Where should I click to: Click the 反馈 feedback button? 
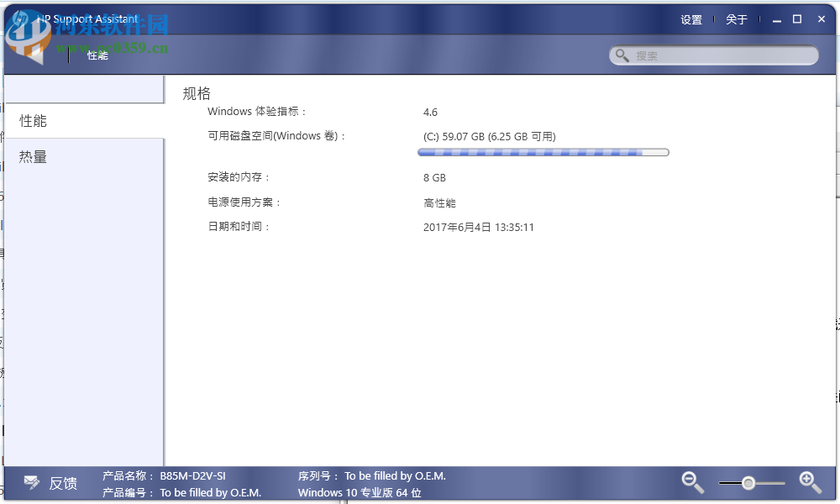[63, 483]
